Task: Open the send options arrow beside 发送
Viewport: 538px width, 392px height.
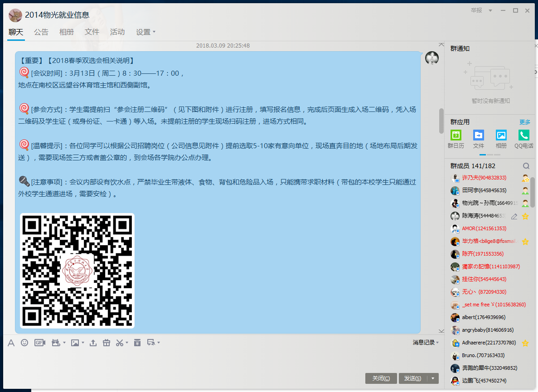Action: 433,378
